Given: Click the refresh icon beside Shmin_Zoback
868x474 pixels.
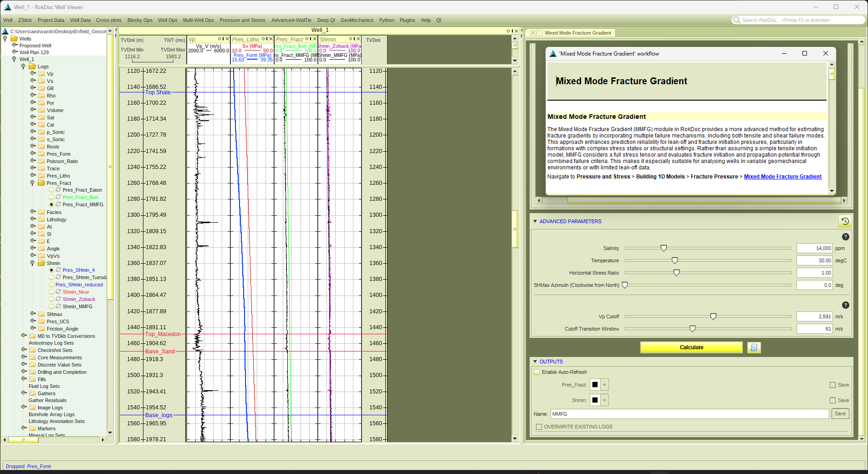Looking at the screenshot, I should coord(58,299).
